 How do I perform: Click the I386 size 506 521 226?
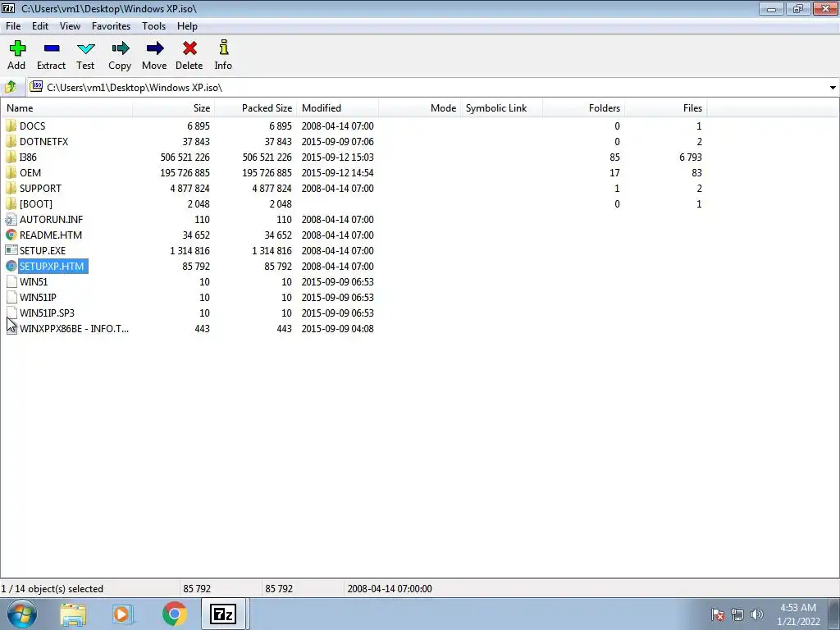[x=185, y=157]
